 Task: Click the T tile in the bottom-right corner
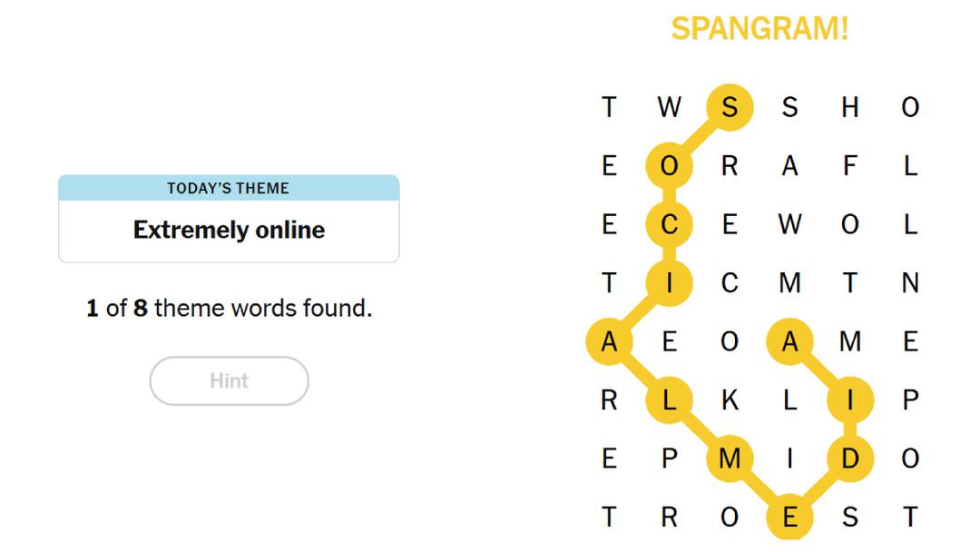[911, 517]
